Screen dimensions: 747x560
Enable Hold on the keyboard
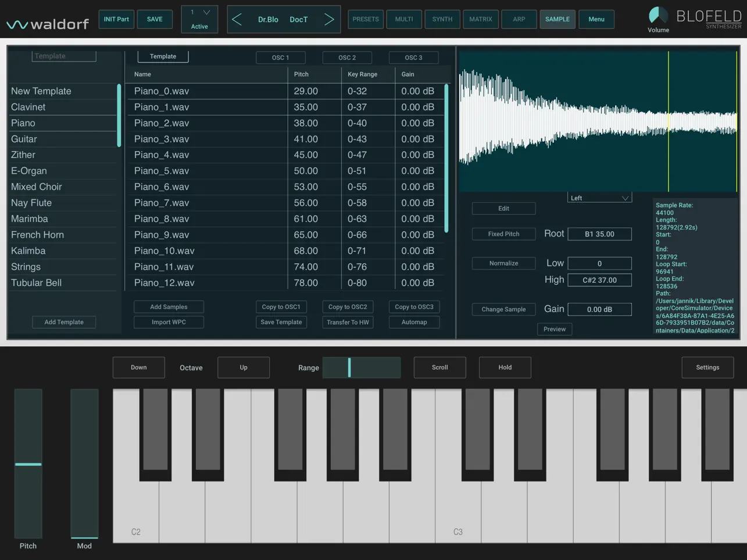(505, 367)
